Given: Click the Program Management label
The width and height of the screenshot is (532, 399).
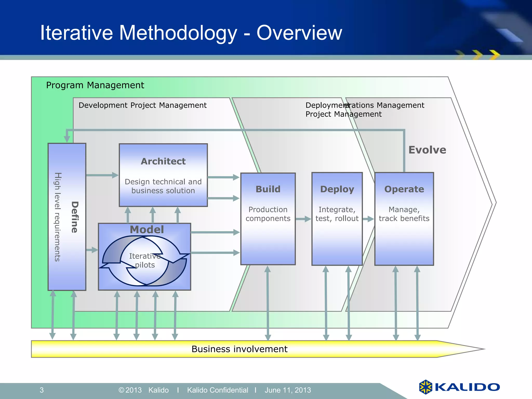Looking at the screenshot, I should pos(95,85).
